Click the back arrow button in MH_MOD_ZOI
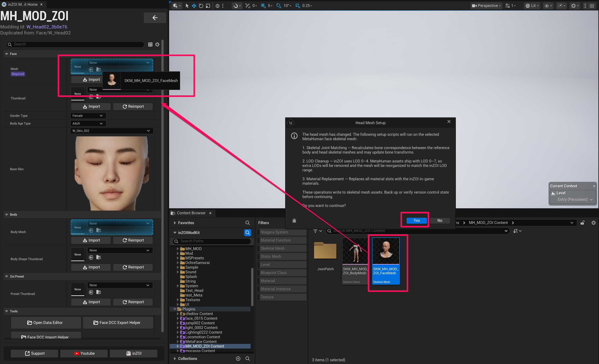The height and width of the screenshot is (364, 599). (155, 17)
